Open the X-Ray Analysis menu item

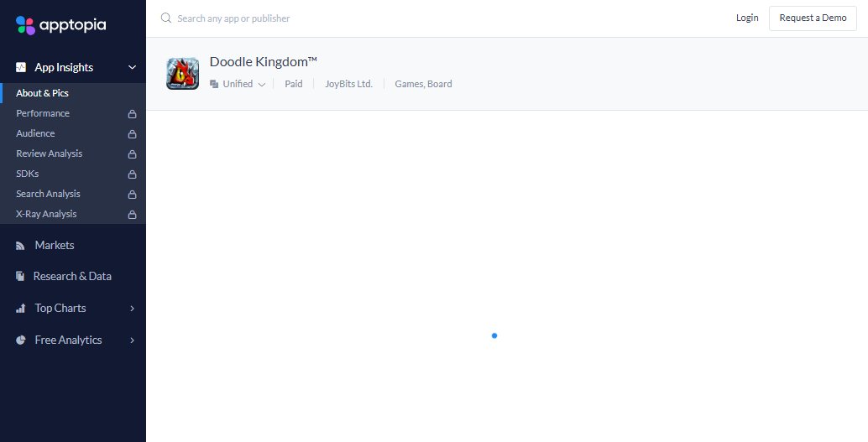[x=46, y=214]
